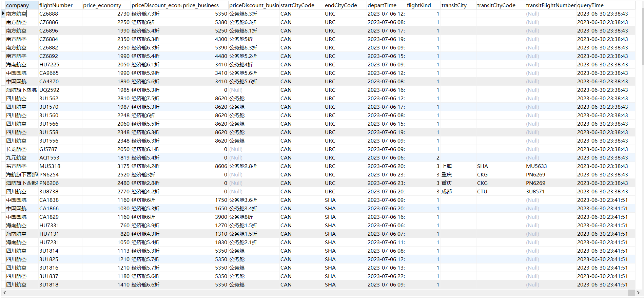Click the flightKind column header
Viewport: 644px width, 298px height.
pos(423,5)
